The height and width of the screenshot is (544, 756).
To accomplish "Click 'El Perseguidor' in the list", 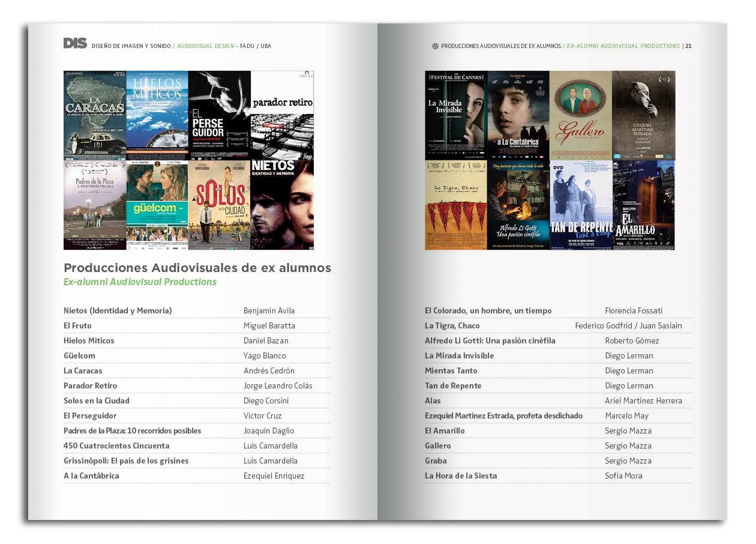I will (x=90, y=416).
